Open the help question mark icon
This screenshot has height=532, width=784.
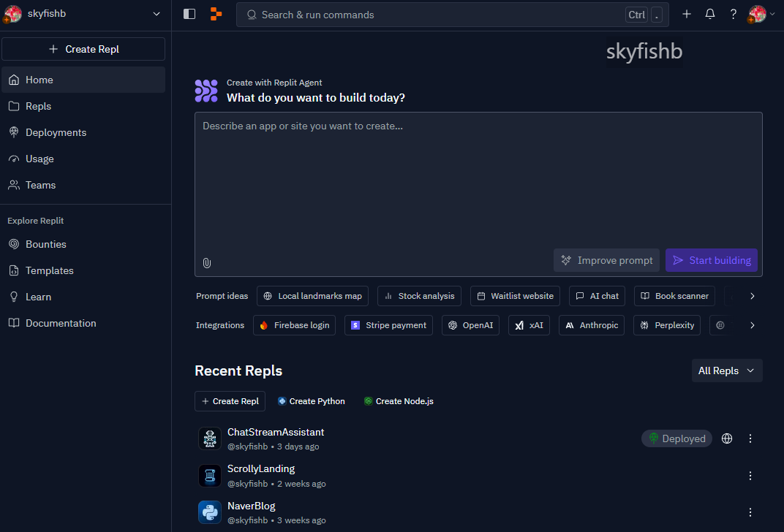coord(733,14)
